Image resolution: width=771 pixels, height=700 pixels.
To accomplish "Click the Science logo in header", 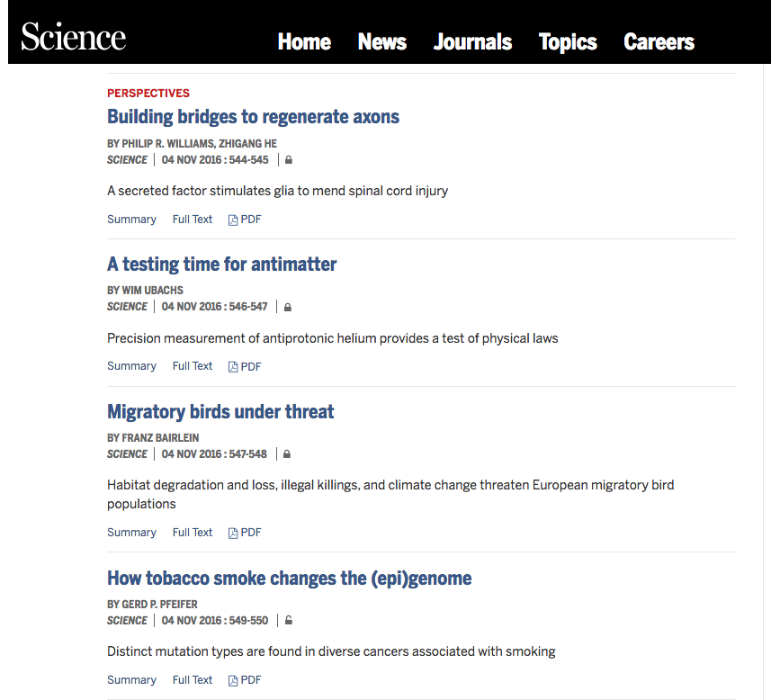I will point(73,36).
